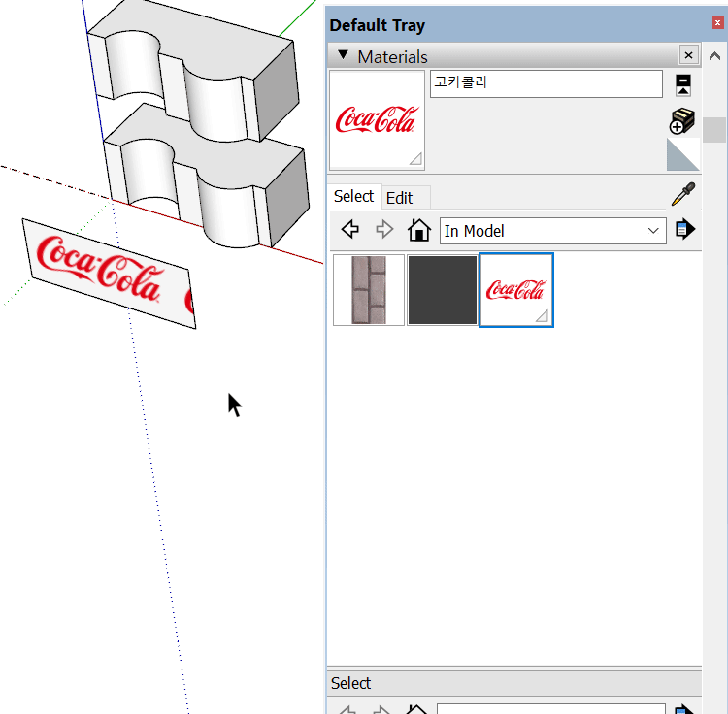This screenshot has height=714, width=728.
Task: Go forward in materials browser
Action: point(384,229)
